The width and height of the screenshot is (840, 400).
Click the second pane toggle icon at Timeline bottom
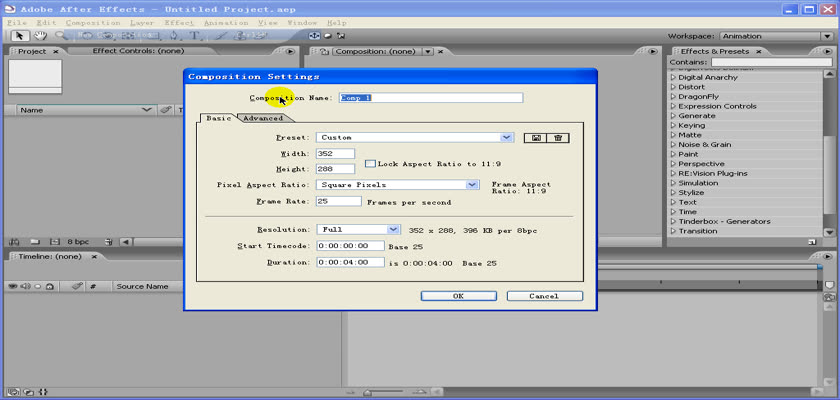pos(29,392)
